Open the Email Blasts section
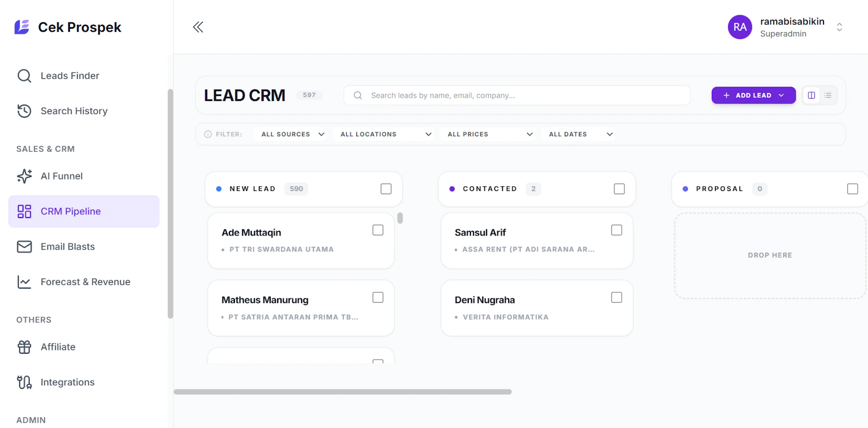Viewport: 868px width, 428px height. click(84, 246)
